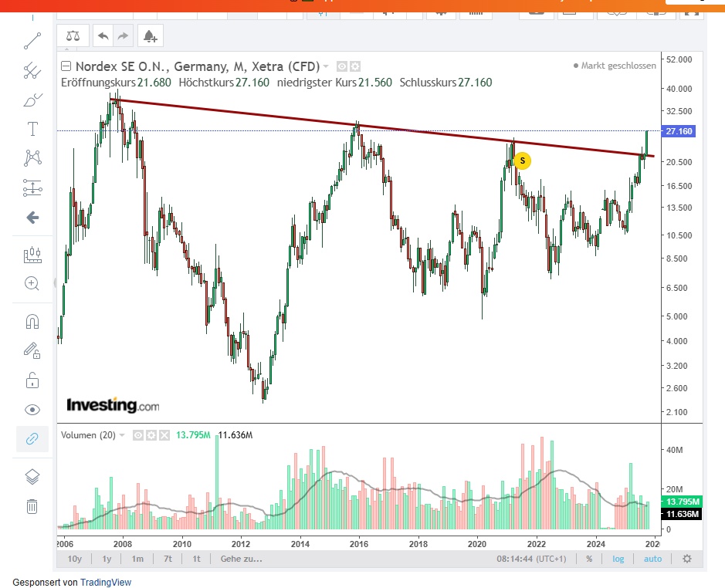Remove the Volumen indicator with X

pyautogui.click(x=164, y=435)
